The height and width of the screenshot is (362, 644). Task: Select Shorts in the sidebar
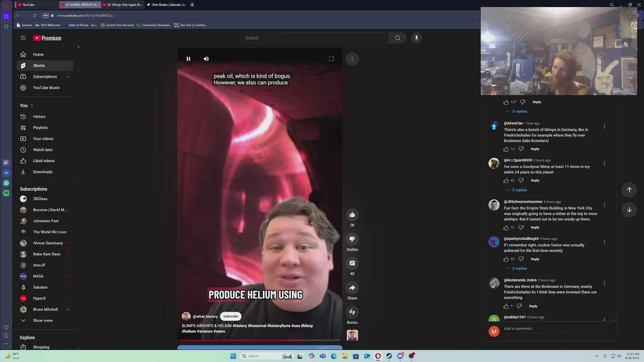pyautogui.click(x=45, y=65)
